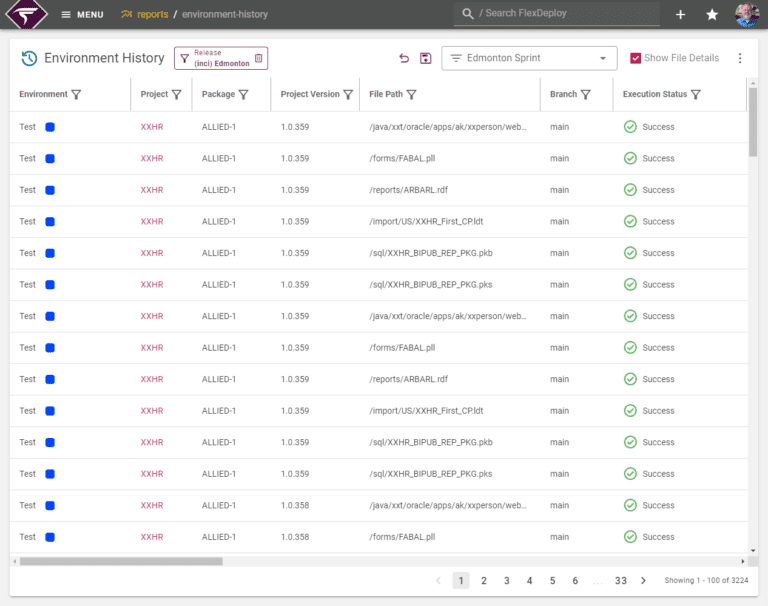This screenshot has height=606, width=768.
Task: Open the user avatar profile
Action: [x=747, y=14]
